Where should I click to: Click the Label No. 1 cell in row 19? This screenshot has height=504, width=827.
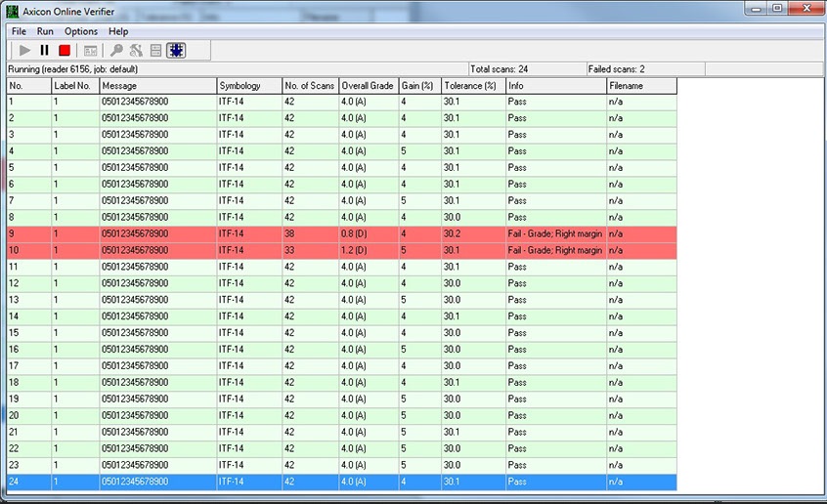coord(75,399)
